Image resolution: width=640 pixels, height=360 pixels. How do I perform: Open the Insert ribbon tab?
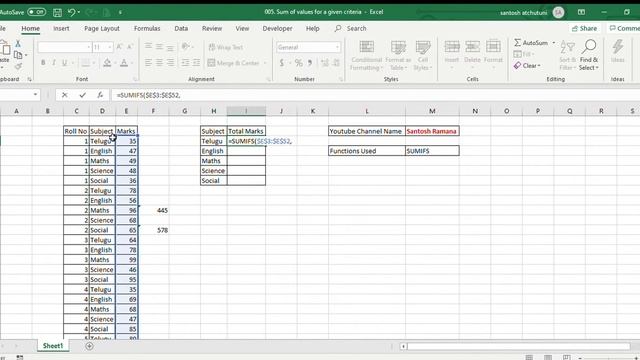(x=61, y=29)
